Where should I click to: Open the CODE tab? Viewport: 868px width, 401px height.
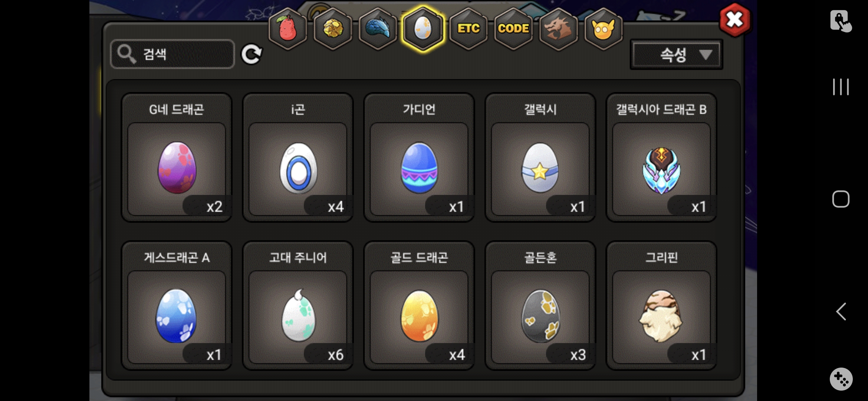pyautogui.click(x=513, y=29)
